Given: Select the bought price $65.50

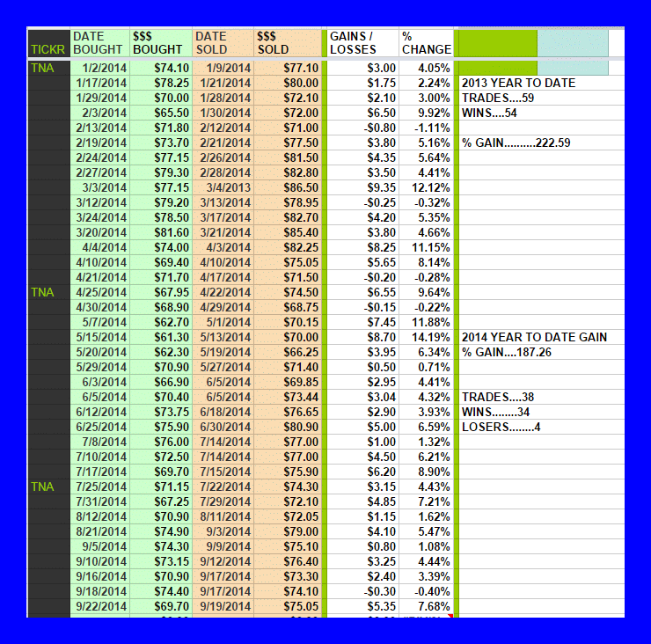Looking at the screenshot, I should 161,113.
